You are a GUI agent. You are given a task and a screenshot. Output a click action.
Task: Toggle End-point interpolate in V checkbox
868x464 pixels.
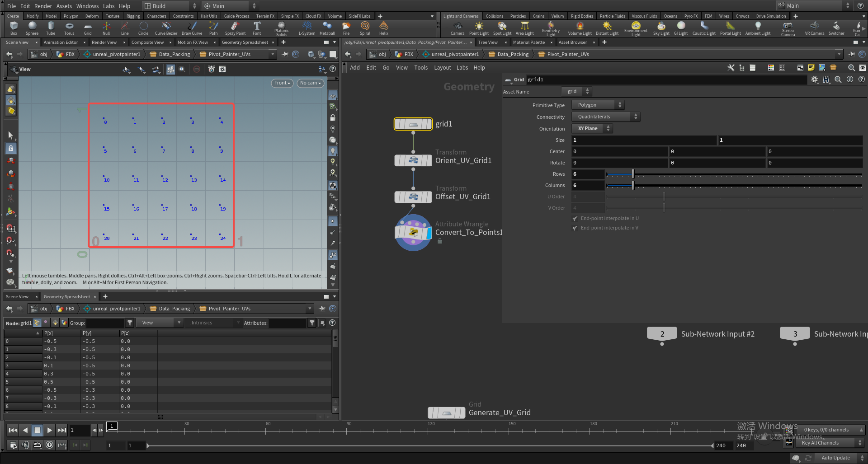[575, 228]
